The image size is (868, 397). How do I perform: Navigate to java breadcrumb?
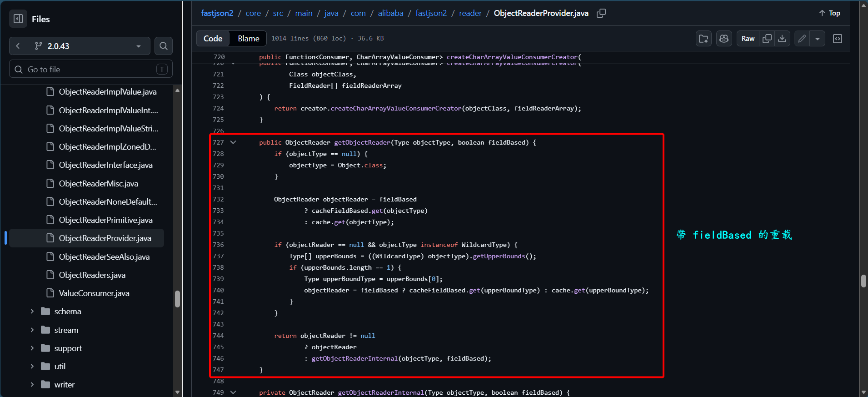(331, 13)
